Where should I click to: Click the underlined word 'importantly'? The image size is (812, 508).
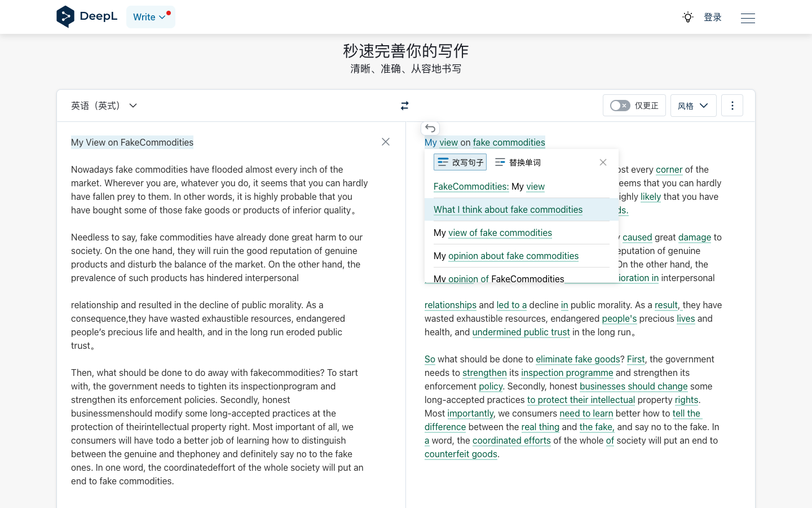pyautogui.click(x=470, y=413)
